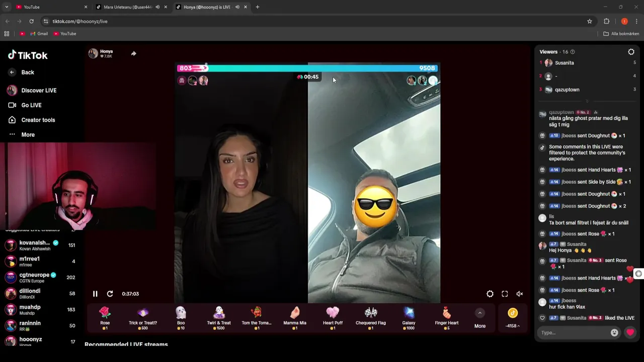Reload the browser page
644x362 pixels.
click(x=31, y=21)
